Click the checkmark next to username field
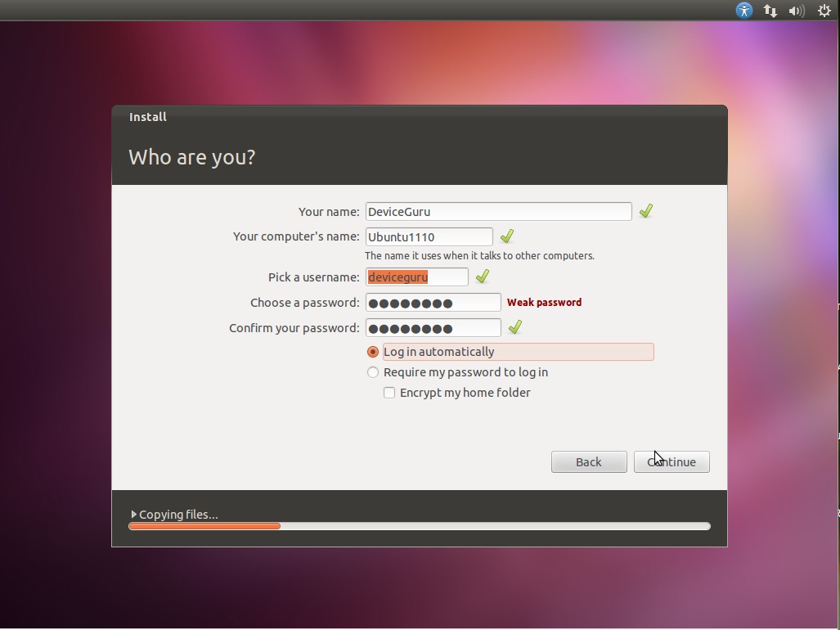The width and height of the screenshot is (840, 630). coord(482,276)
